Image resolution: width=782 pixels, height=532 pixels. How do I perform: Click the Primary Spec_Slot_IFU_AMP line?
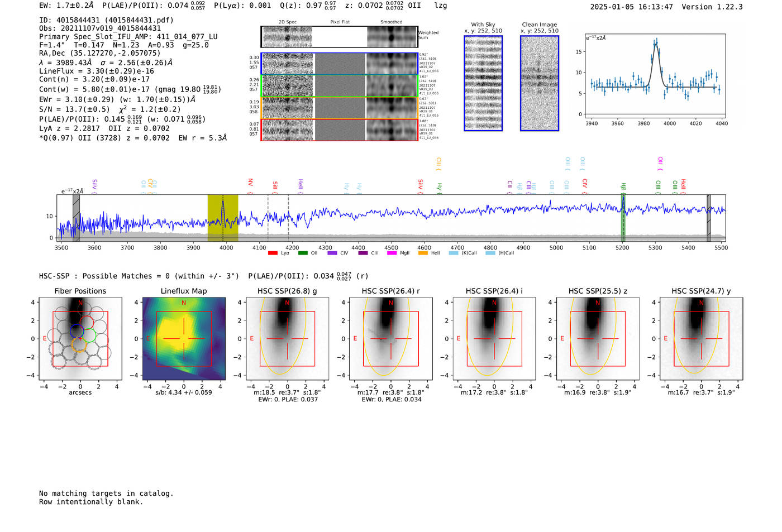[x=128, y=37]
